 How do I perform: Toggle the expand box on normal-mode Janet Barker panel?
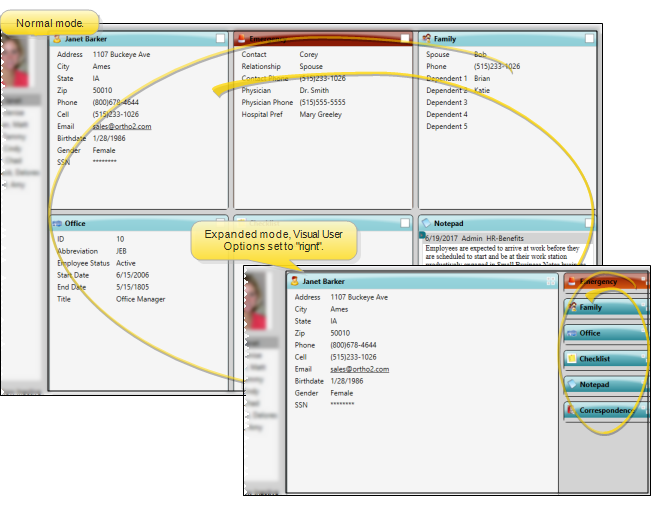pyautogui.click(x=219, y=39)
